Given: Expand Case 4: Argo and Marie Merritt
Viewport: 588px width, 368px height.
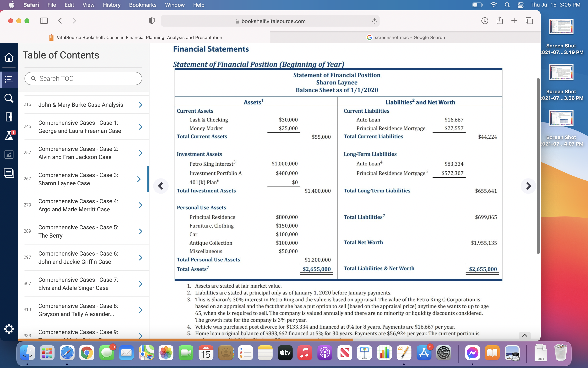Looking at the screenshot, I should pos(140,205).
